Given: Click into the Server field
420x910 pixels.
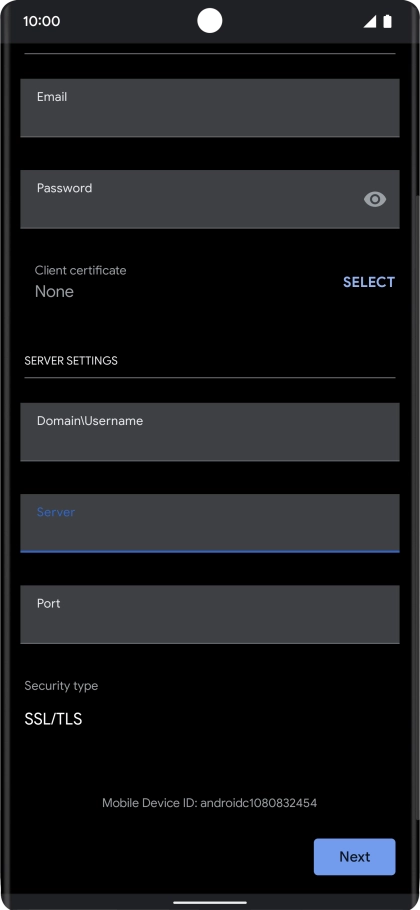Looking at the screenshot, I should (210, 523).
